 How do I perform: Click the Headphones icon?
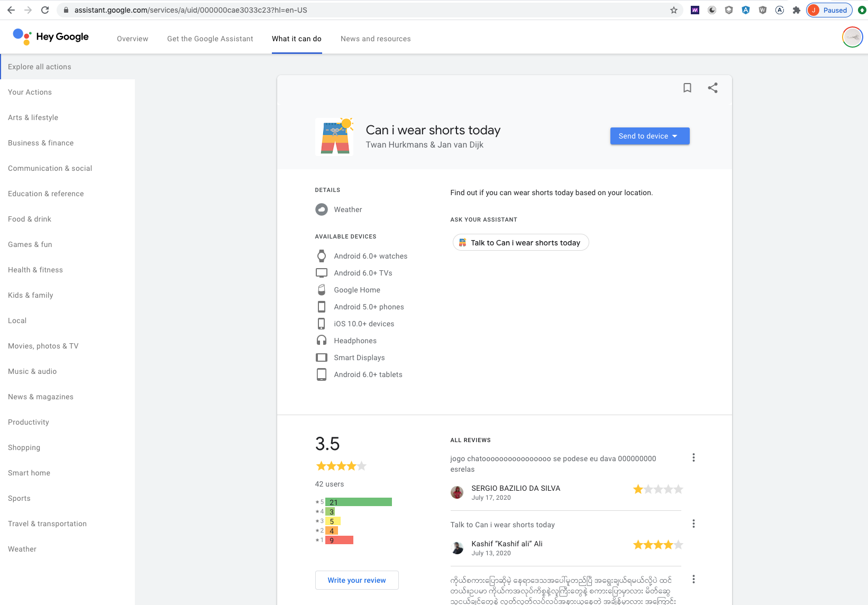click(322, 341)
